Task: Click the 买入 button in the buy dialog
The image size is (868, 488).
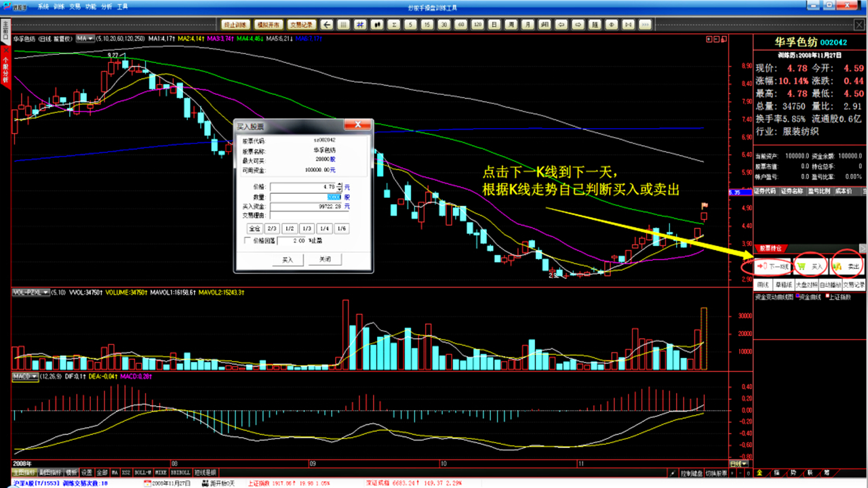Action: point(288,259)
